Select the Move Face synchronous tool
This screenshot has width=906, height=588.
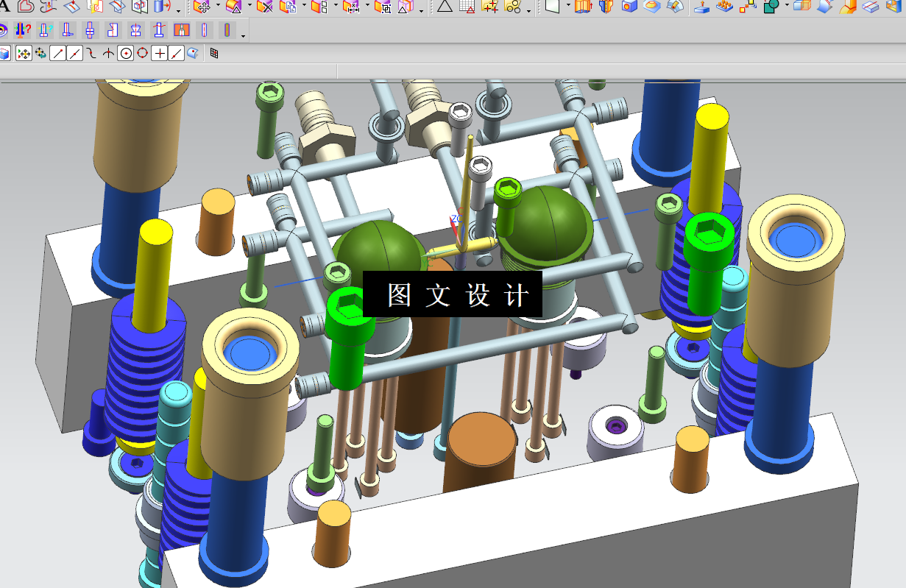[201, 7]
